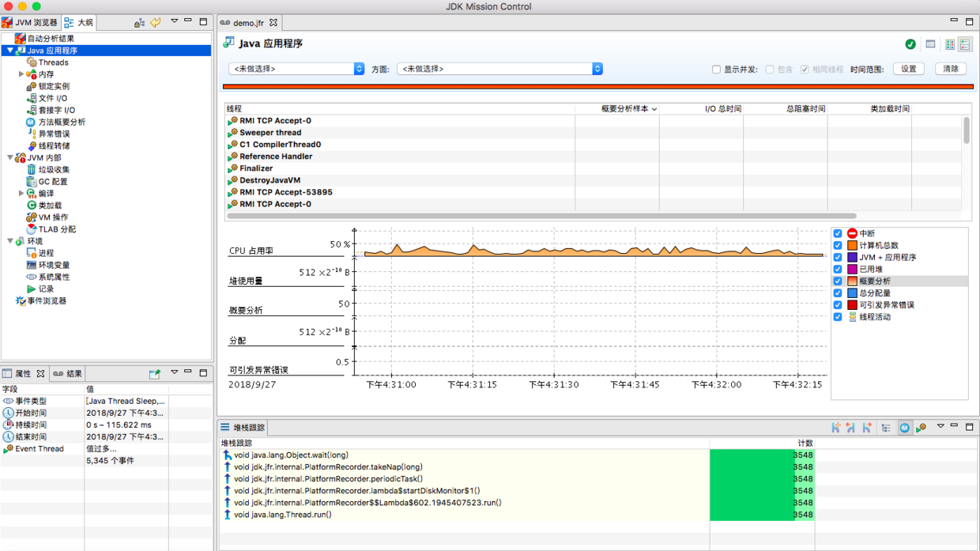This screenshot has height=551, width=980.
Task: Open the GC 配置 page icon
Action: tap(32, 181)
